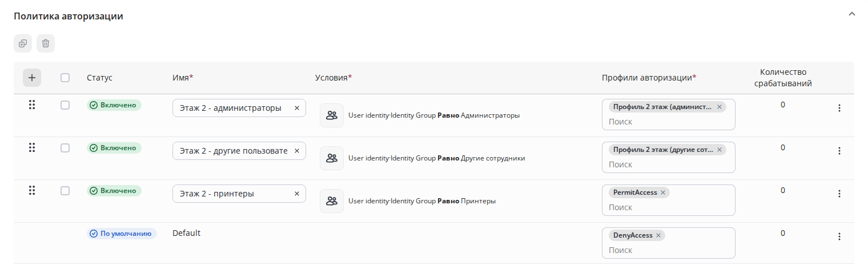
Task: Open profile search dropdown for принтеры rule
Action: [x=668, y=207]
